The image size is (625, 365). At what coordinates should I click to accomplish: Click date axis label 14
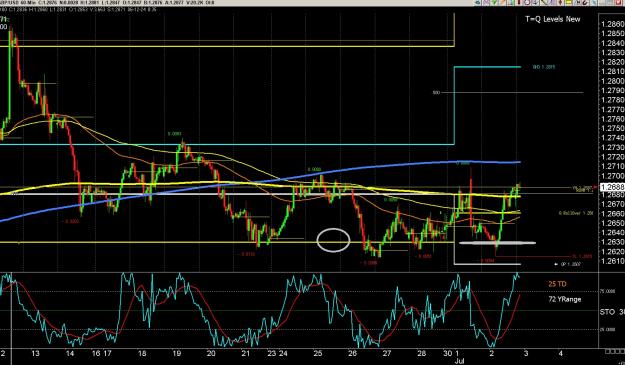click(70, 353)
